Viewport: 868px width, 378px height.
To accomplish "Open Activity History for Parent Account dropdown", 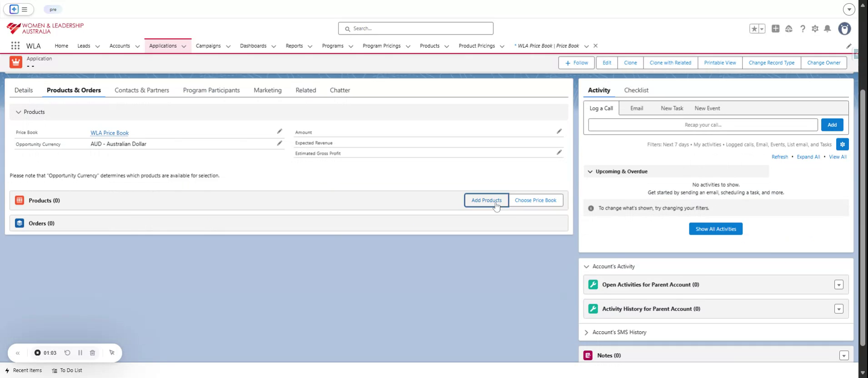I will click(x=839, y=309).
